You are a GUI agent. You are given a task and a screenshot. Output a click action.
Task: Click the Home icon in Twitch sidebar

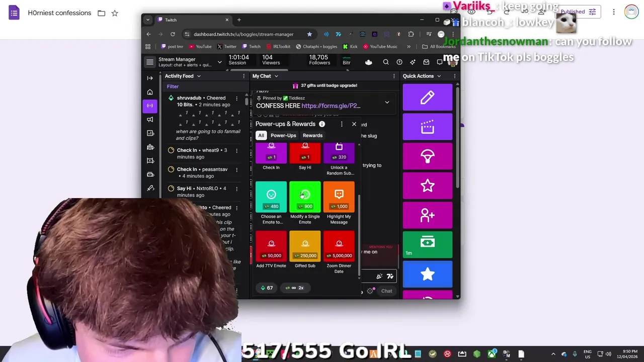[x=150, y=92]
